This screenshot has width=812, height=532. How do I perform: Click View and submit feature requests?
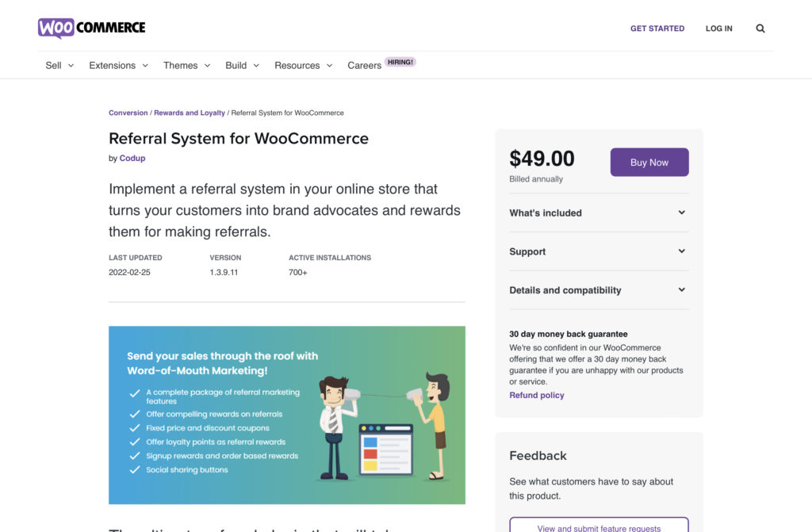[599, 526]
